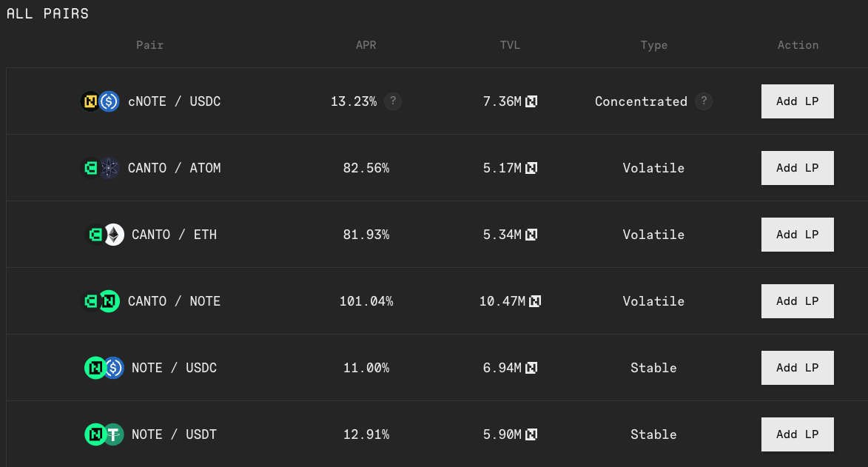
Task: Add LP for NOTE / USDC pair
Action: pyautogui.click(x=797, y=368)
